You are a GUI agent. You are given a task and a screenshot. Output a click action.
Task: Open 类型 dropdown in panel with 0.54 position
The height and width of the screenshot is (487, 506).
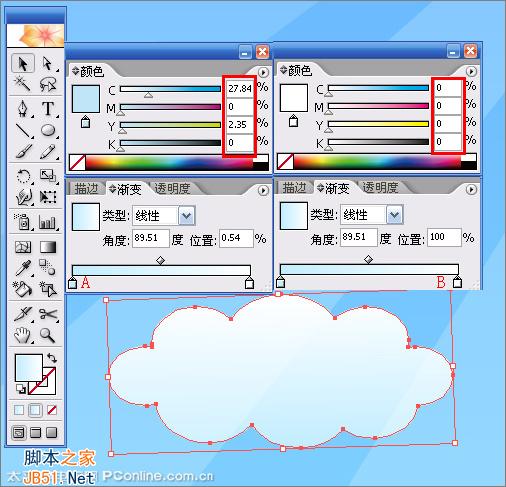[187, 216]
